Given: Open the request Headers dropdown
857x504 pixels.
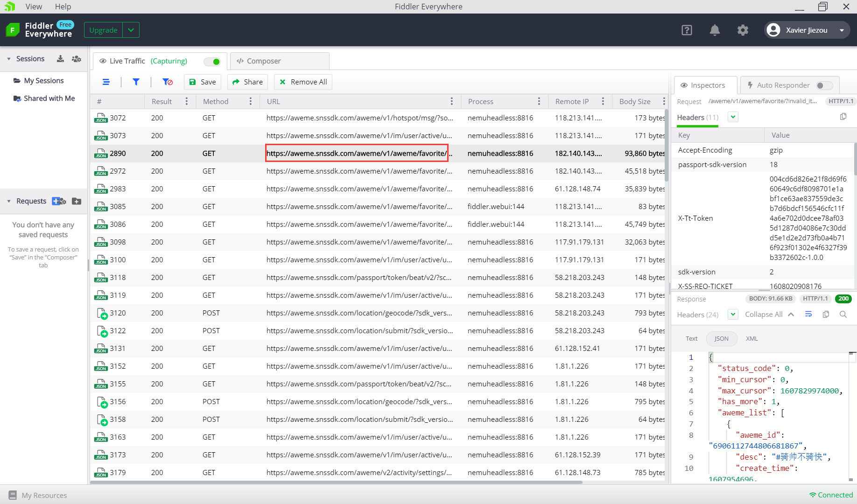Looking at the screenshot, I should (733, 117).
